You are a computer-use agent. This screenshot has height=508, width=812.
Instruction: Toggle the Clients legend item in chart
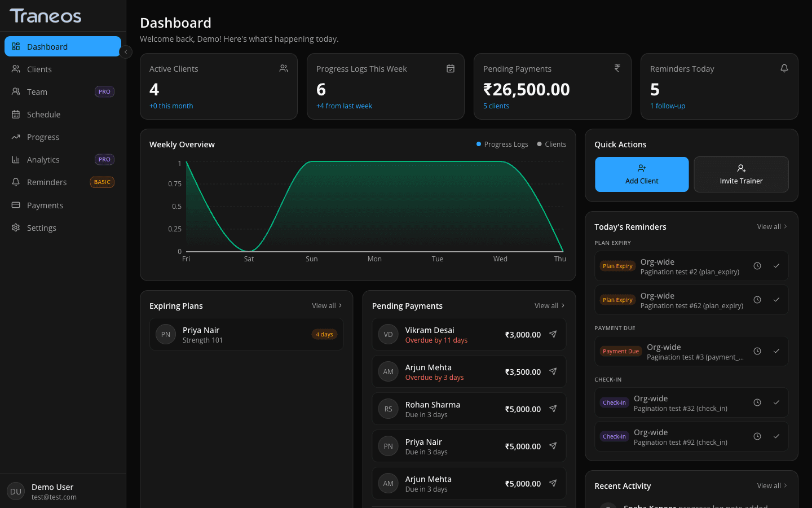551,144
